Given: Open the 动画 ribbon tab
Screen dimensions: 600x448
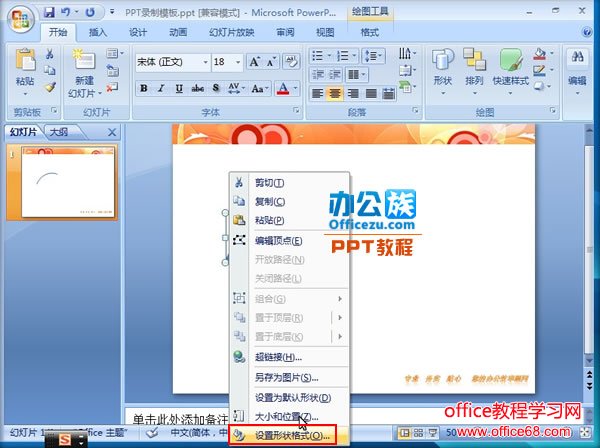Looking at the screenshot, I should point(178,33).
